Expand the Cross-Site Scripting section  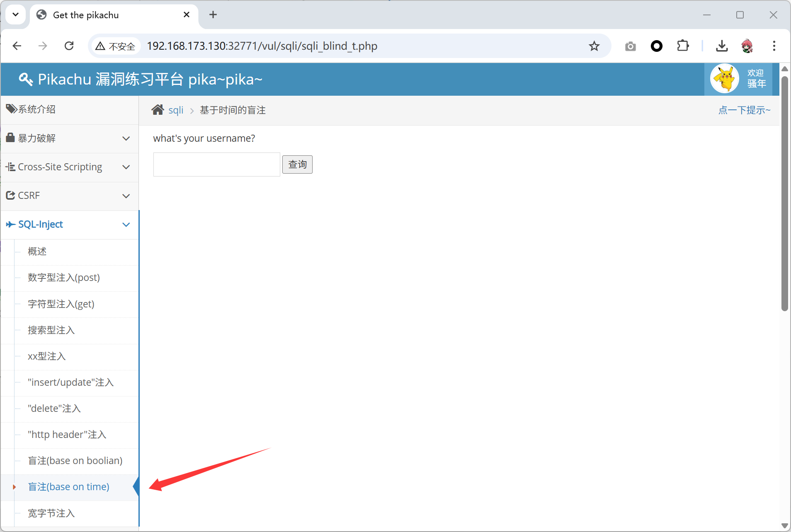pos(69,167)
